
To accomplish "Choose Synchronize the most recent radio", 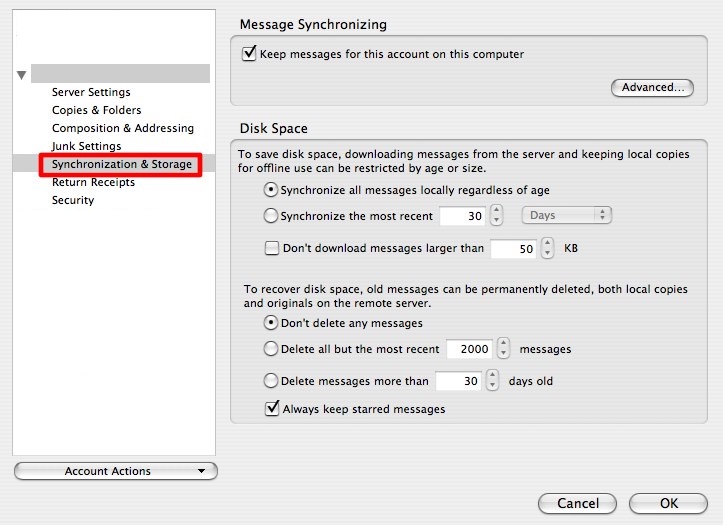I will tap(270, 216).
